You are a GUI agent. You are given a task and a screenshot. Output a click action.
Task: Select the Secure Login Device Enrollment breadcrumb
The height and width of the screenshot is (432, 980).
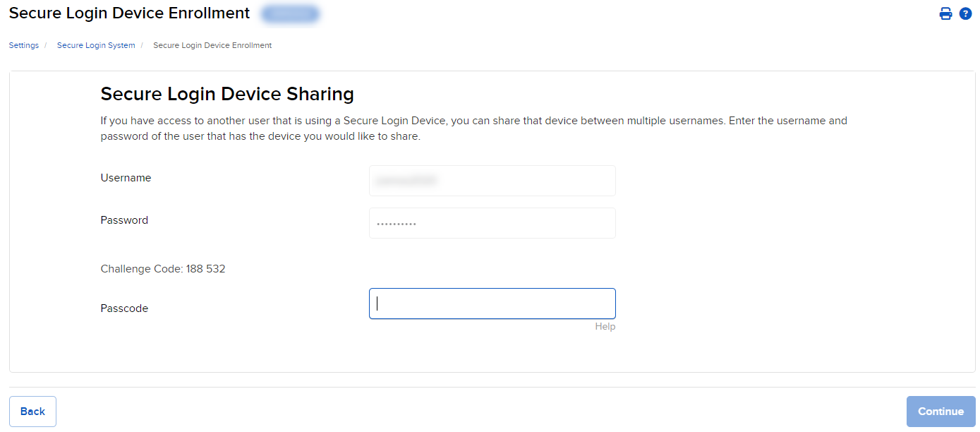coord(212,44)
